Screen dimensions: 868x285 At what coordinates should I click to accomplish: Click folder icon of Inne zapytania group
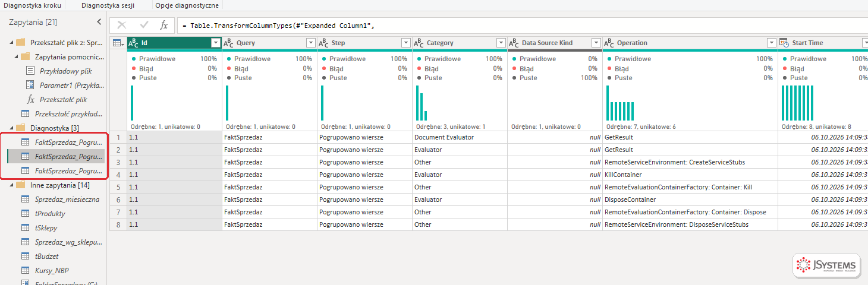tap(20, 185)
